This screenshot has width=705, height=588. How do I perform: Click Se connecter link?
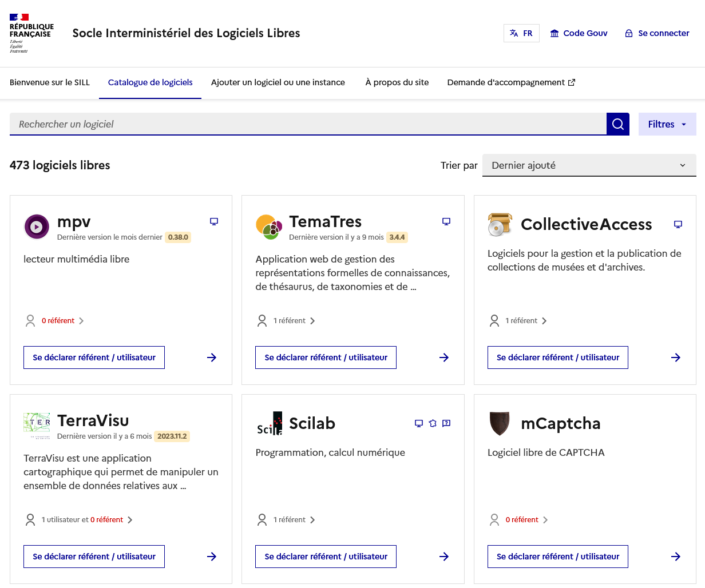[657, 33]
